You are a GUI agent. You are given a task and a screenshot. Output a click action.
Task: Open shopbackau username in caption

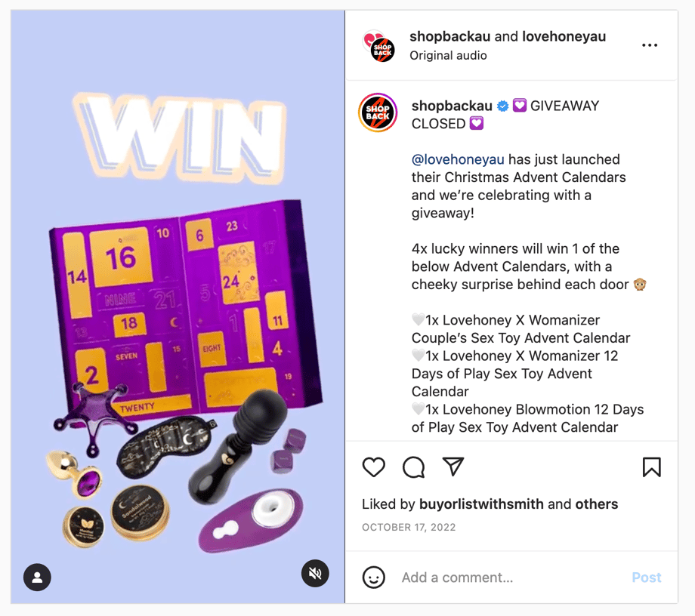(452, 106)
